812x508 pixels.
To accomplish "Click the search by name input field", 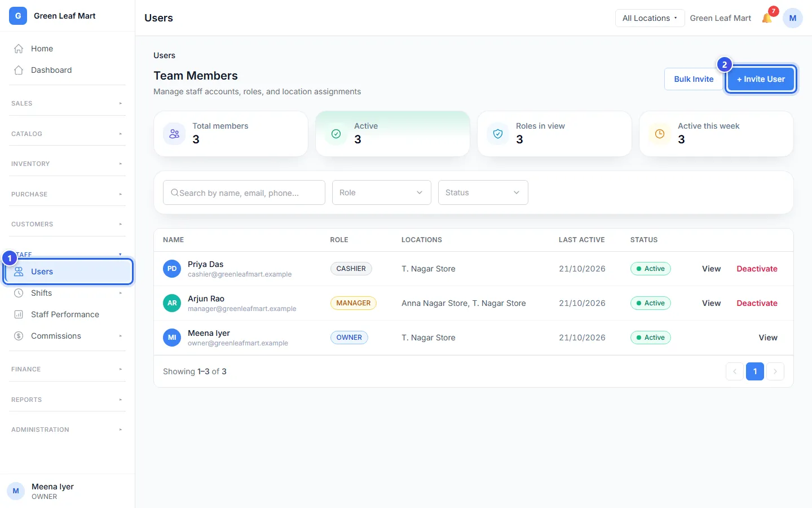I will tap(244, 192).
